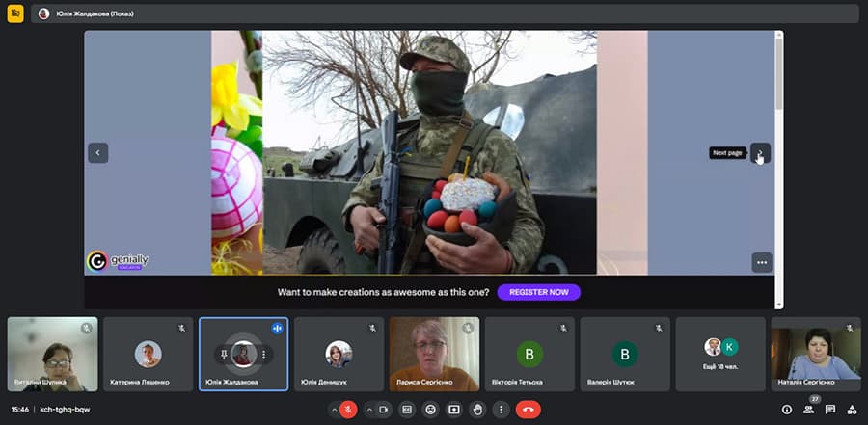Click the vertical scrollbar of the shared presentation
Viewport: 868px width, 425px height.
coord(779,74)
